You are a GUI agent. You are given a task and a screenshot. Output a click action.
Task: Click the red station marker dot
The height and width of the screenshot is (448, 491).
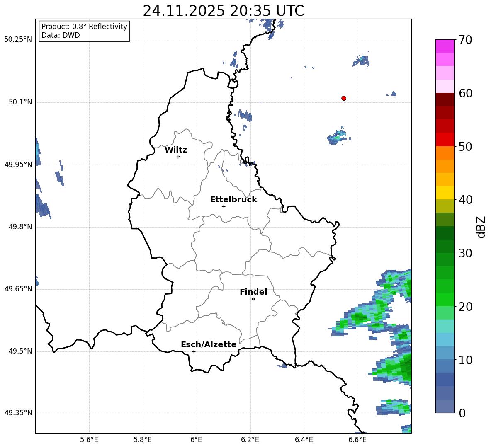[344, 98]
